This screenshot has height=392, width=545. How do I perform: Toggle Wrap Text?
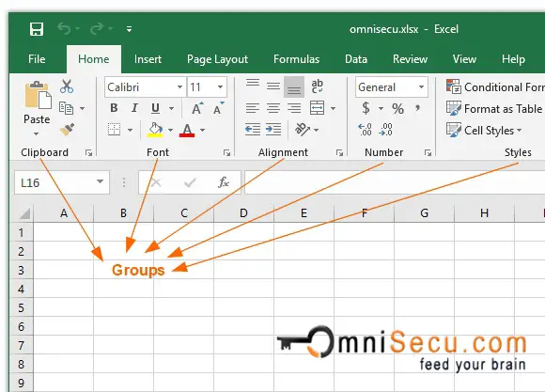[317, 86]
